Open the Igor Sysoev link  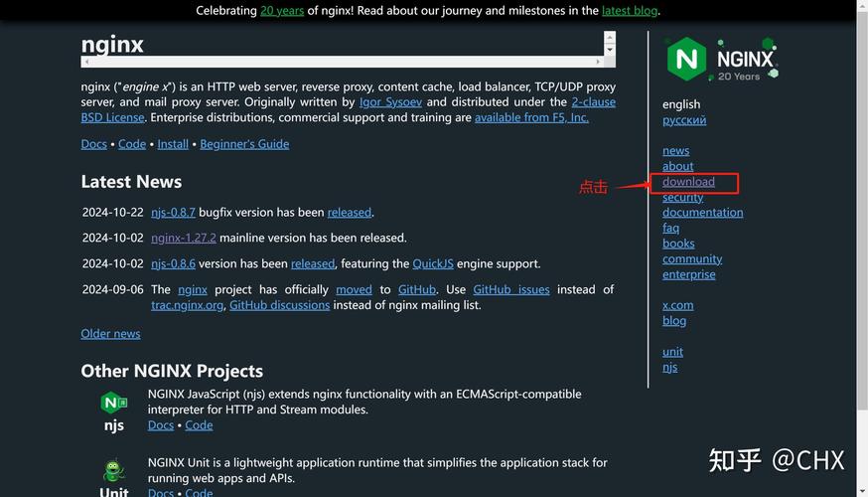[391, 102]
